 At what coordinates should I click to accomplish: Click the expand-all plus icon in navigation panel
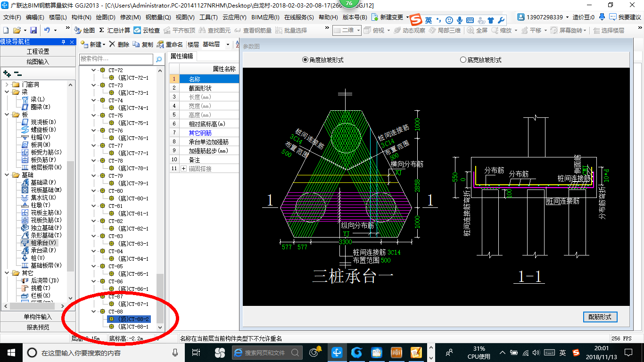click(7, 74)
